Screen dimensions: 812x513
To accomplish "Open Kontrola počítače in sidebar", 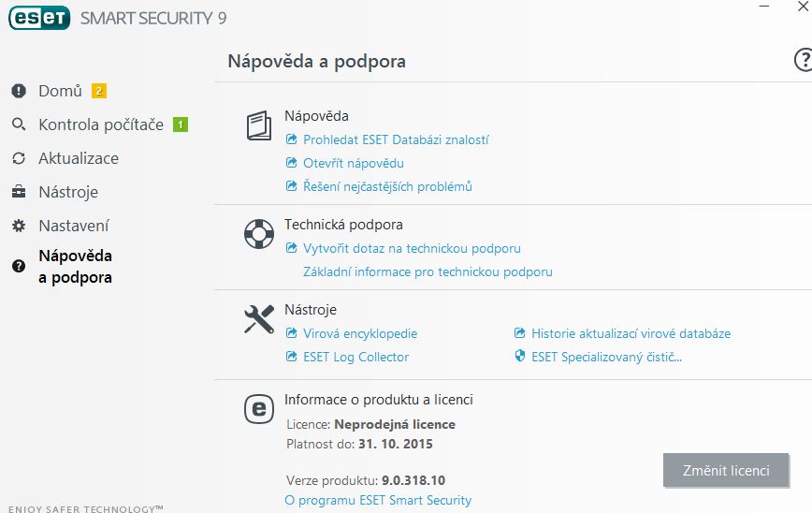I will [100, 125].
